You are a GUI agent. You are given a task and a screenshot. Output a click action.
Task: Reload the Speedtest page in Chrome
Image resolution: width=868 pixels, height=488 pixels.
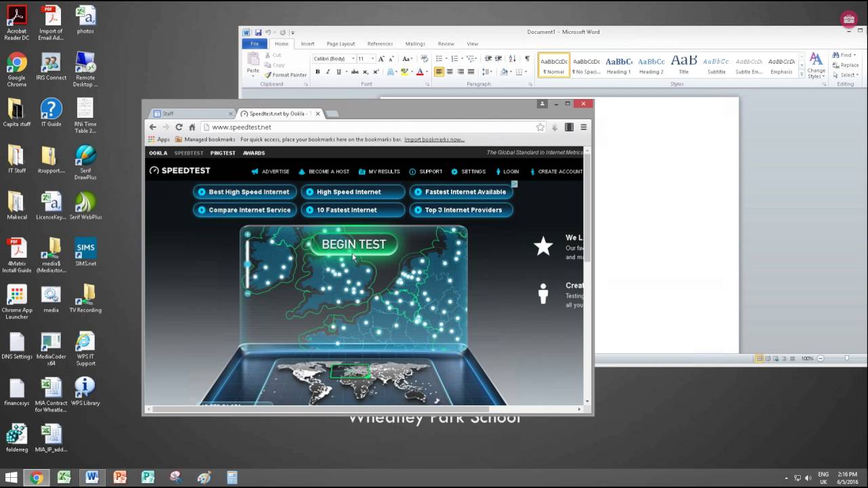(x=179, y=127)
